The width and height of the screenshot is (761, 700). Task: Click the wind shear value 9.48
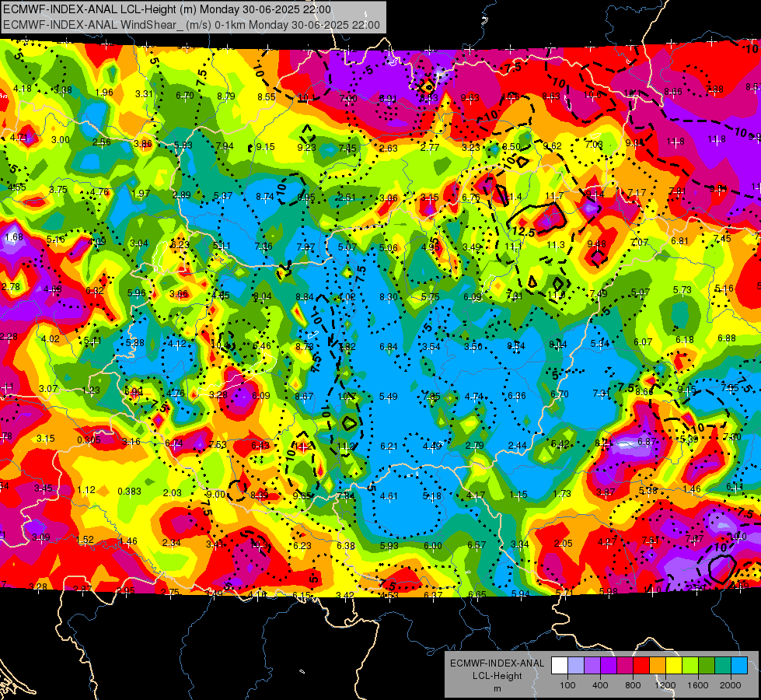pos(596,244)
